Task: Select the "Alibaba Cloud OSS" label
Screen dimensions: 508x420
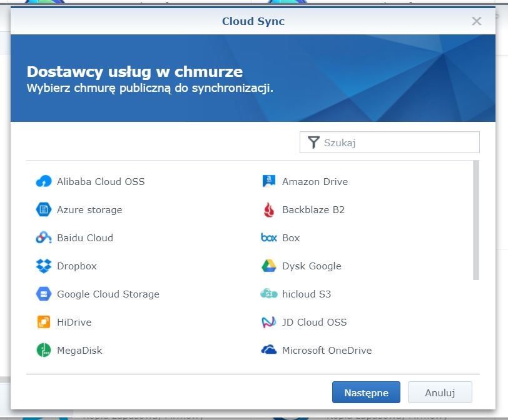Action: pos(101,181)
